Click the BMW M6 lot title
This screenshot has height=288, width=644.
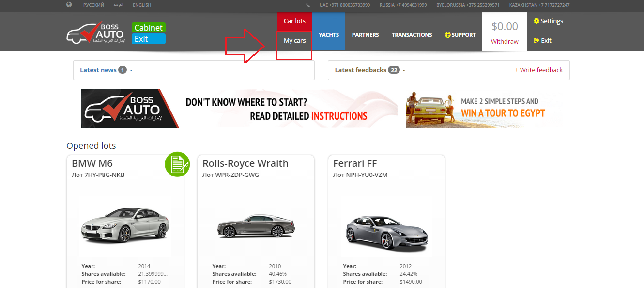[92, 163]
